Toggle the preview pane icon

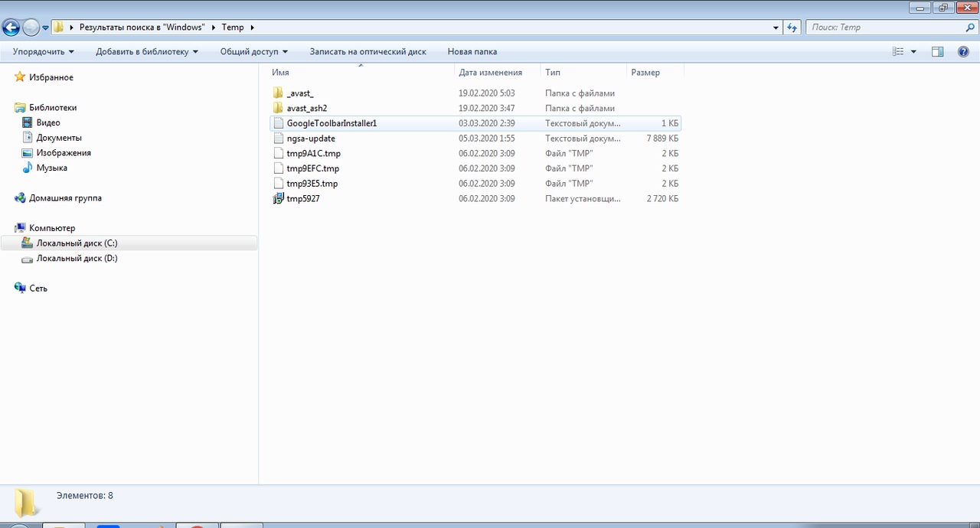(x=937, y=51)
